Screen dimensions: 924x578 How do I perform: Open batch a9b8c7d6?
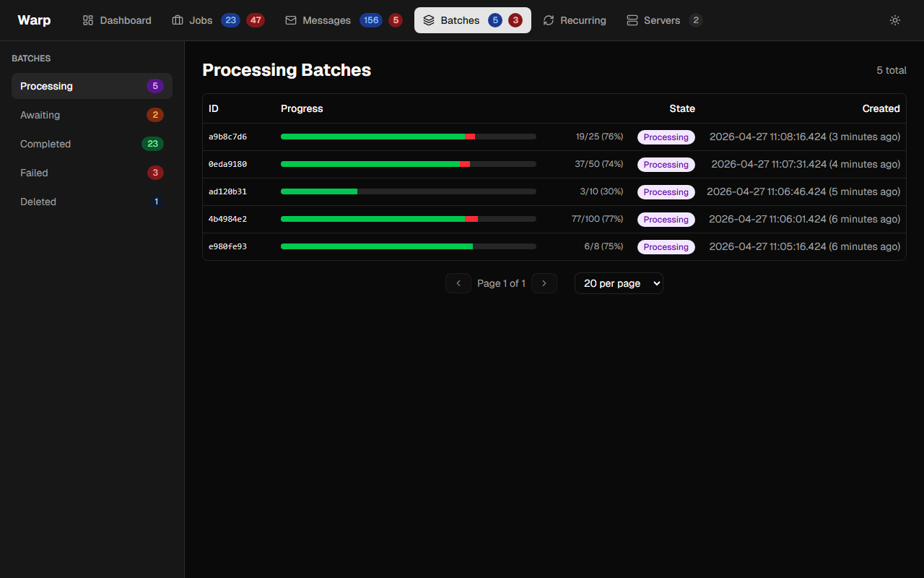[x=228, y=137]
